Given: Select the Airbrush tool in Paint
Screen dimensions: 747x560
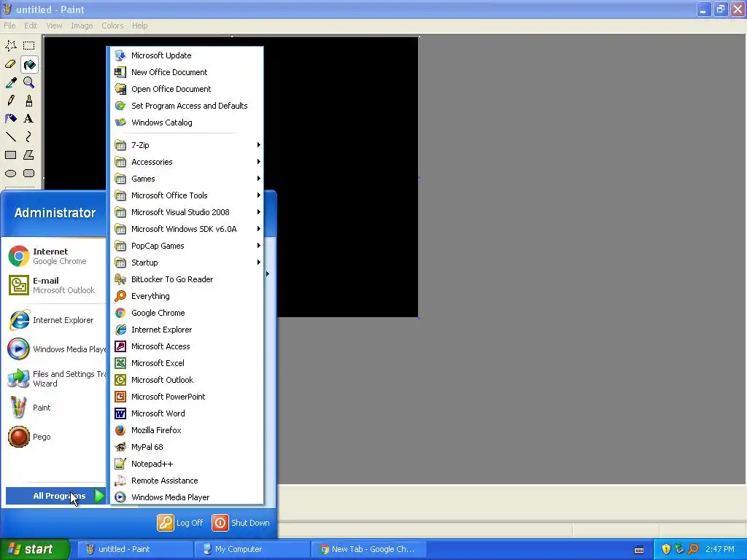Looking at the screenshot, I should [x=10, y=119].
